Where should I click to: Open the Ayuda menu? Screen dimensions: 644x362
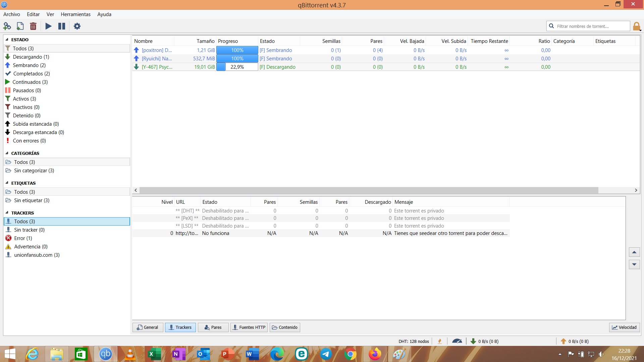click(104, 14)
